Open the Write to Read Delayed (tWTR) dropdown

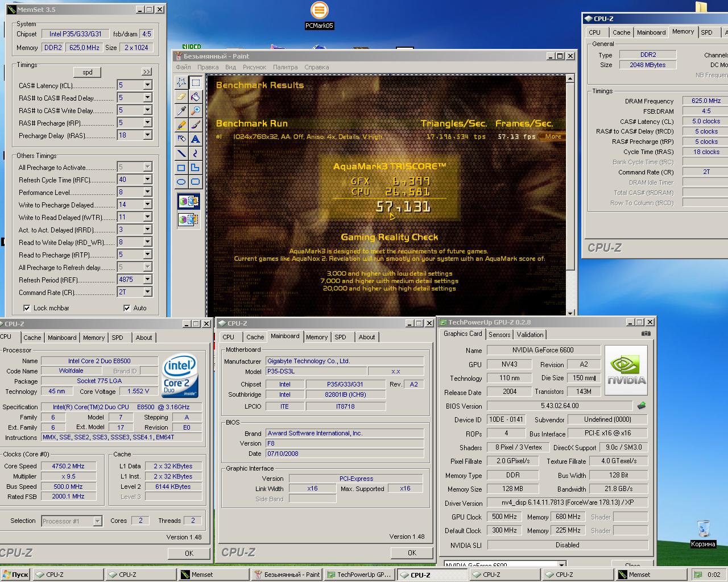pos(147,217)
